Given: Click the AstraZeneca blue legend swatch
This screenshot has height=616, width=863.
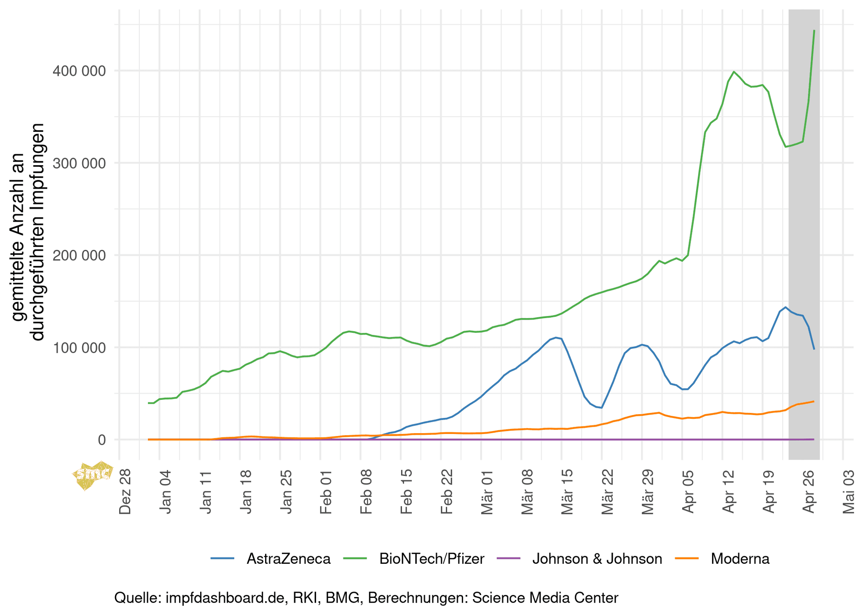Looking at the screenshot, I should (x=222, y=559).
